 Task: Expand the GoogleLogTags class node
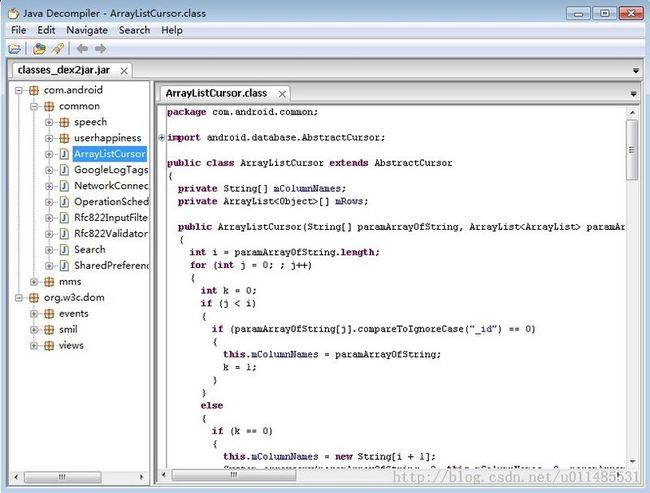click(x=49, y=170)
